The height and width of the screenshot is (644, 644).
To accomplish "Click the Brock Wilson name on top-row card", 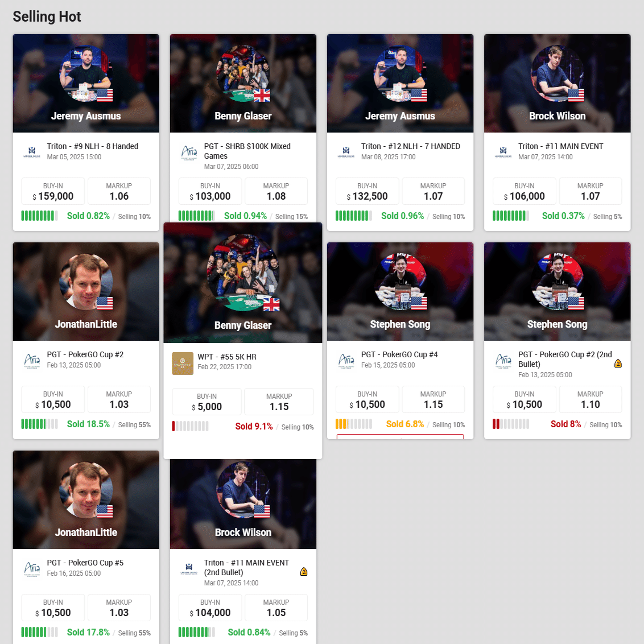I will click(x=557, y=116).
